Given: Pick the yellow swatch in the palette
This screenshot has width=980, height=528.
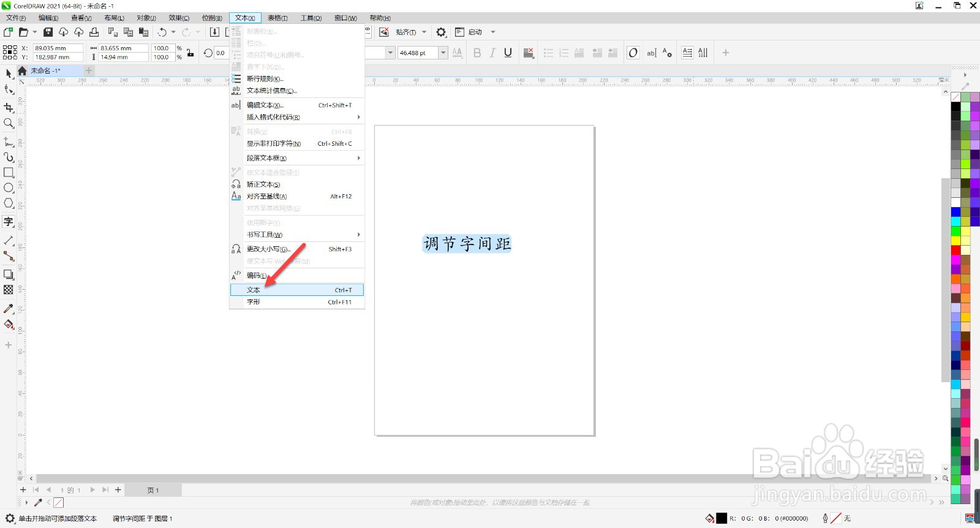Looking at the screenshot, I should [x=956, y=241].
